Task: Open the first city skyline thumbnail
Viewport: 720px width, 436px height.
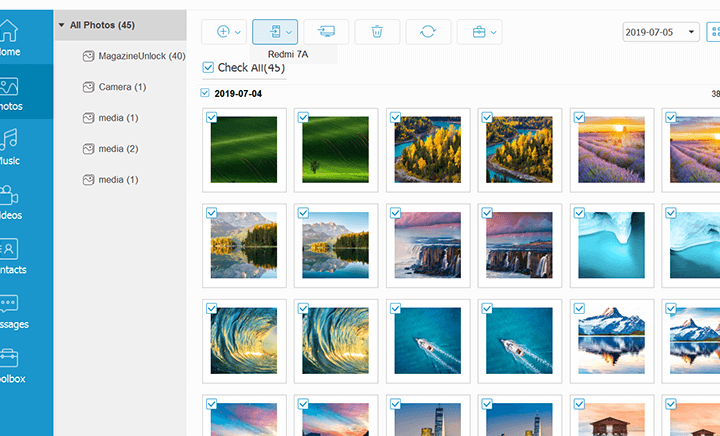Action: pos(428,419)
